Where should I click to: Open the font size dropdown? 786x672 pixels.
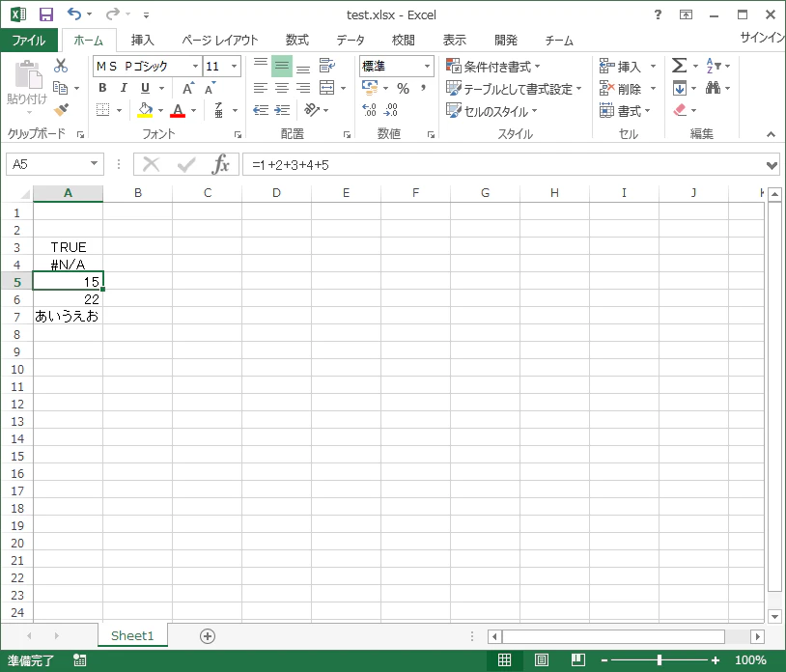pos(234,67)
